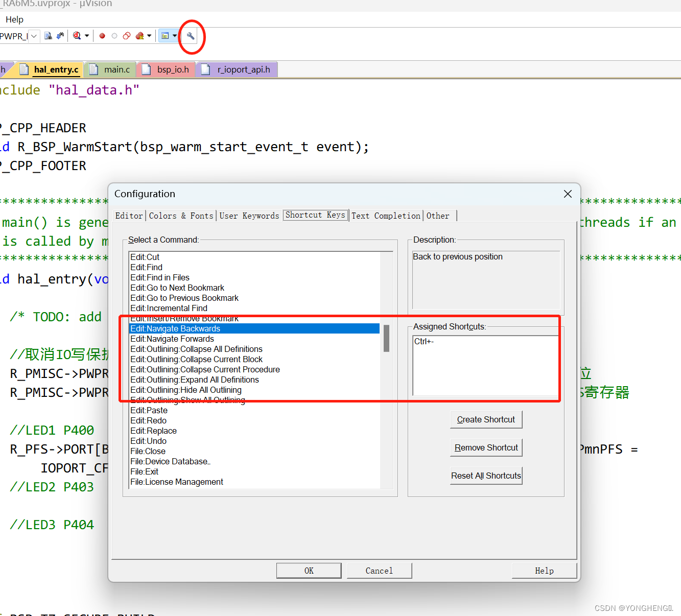Click the Kill All Breakpoints icon
Screen dimensions: 681x616
139,36
